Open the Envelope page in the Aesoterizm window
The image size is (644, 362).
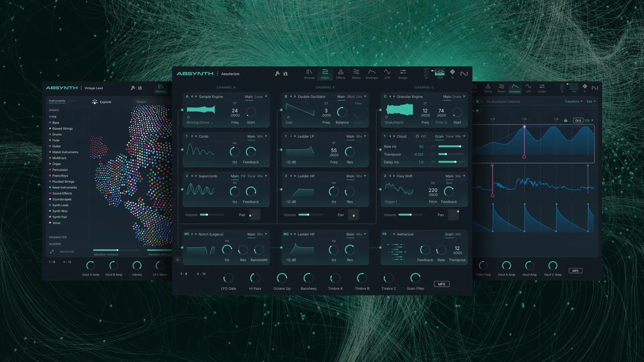point(372,74)
